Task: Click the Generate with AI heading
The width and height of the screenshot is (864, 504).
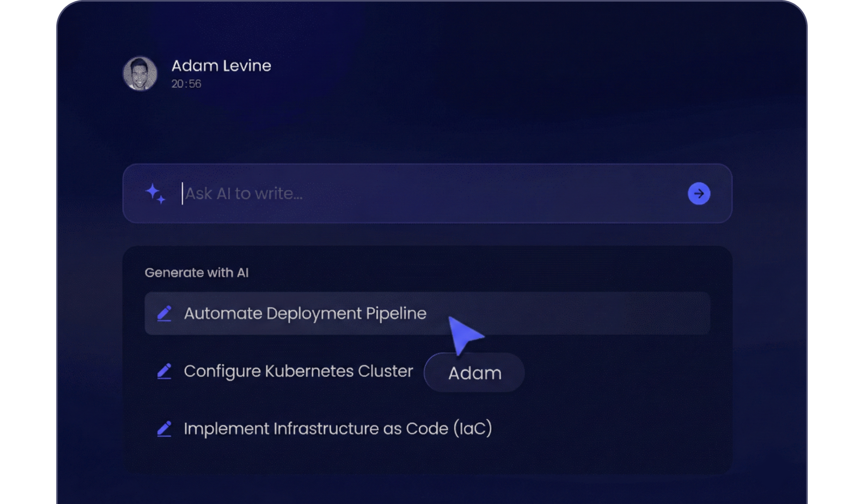Action: [x=196, y=273]
